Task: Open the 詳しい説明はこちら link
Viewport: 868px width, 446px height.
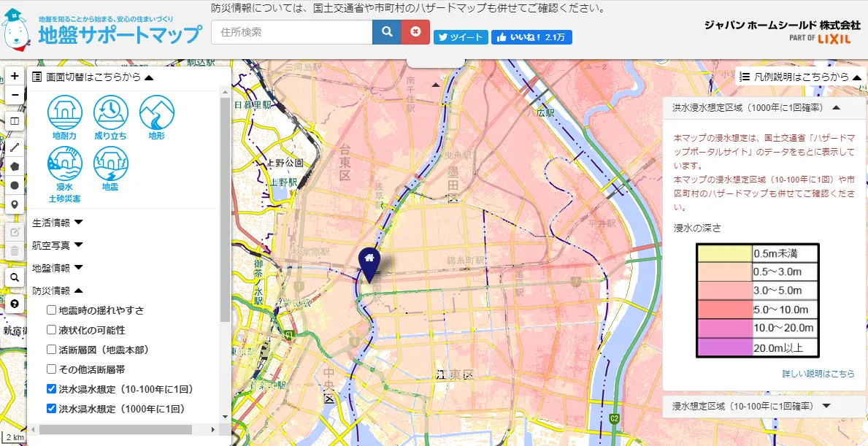Action: [818, 374]
